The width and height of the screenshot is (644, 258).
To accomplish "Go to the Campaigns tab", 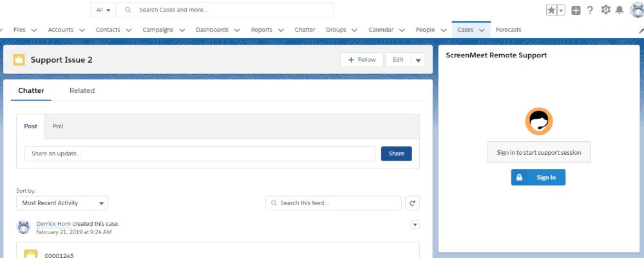I will 158,30.
